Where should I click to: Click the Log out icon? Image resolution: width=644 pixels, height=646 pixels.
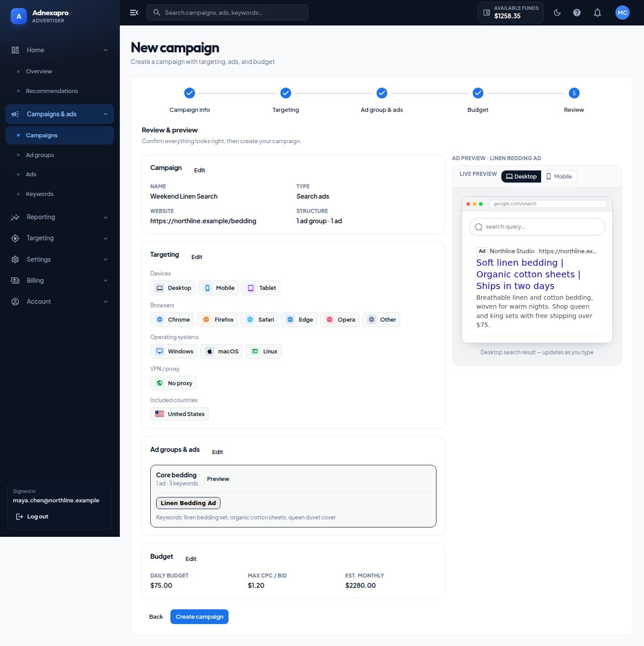pyautogui.click(x=20, y=517)
